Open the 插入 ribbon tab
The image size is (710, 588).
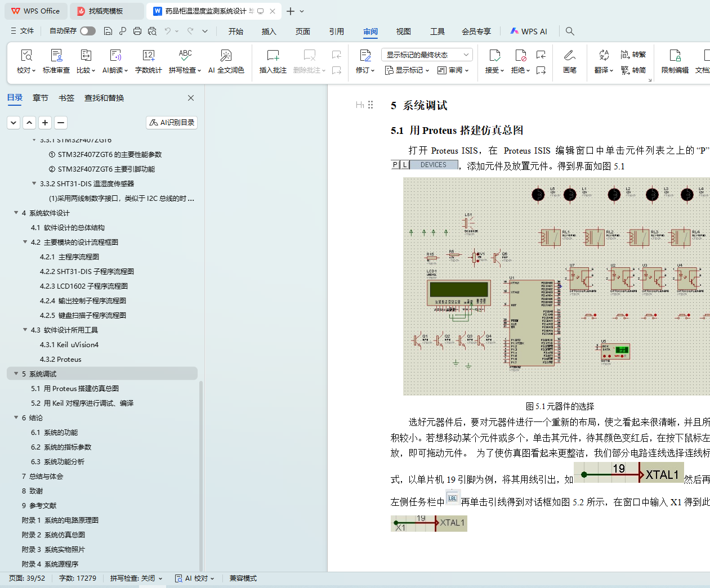(269, 32)
